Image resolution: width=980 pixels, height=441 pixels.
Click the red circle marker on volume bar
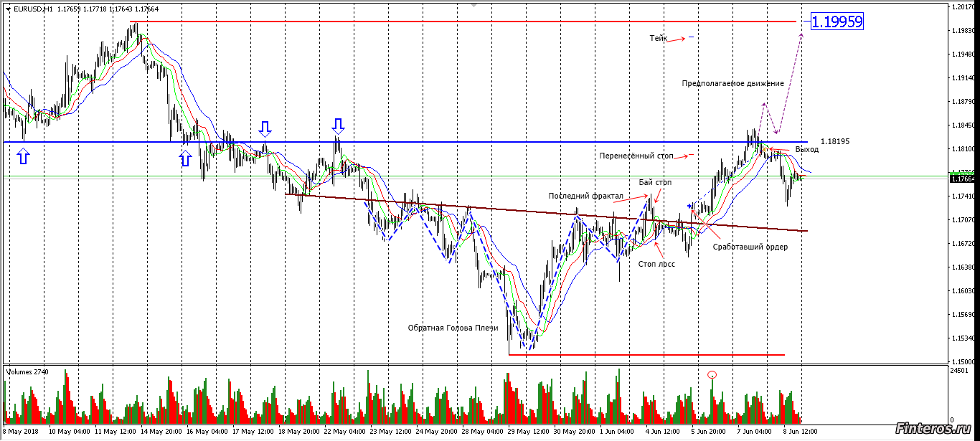coord(712,374)
